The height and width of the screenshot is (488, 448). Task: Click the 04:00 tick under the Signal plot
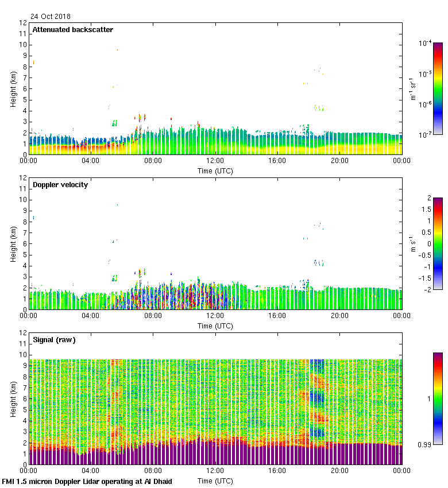(x=91, y=471)
